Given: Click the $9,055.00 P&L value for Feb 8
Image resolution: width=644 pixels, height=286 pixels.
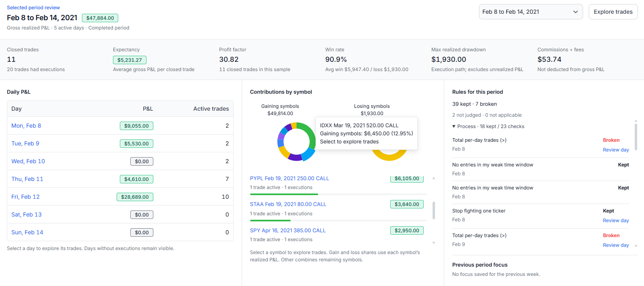Looking at the screenshot, I should pyautogui.click(x=136, y=126).
